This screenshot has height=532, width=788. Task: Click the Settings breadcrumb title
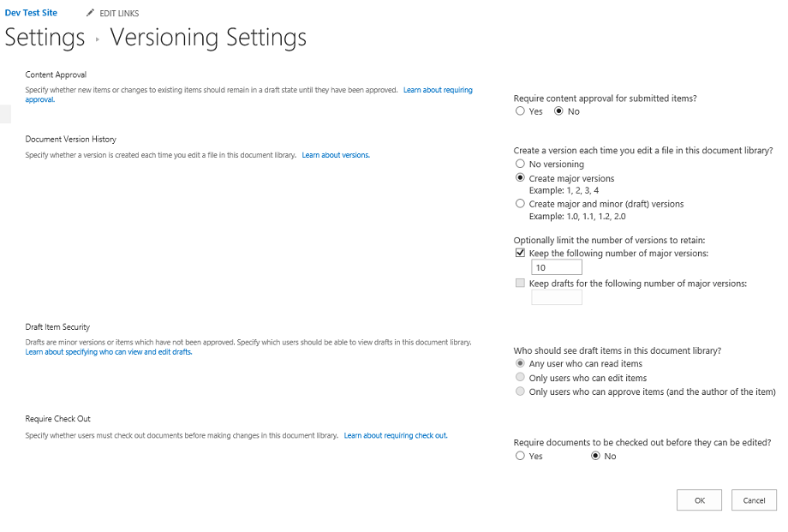click(45, 39)
